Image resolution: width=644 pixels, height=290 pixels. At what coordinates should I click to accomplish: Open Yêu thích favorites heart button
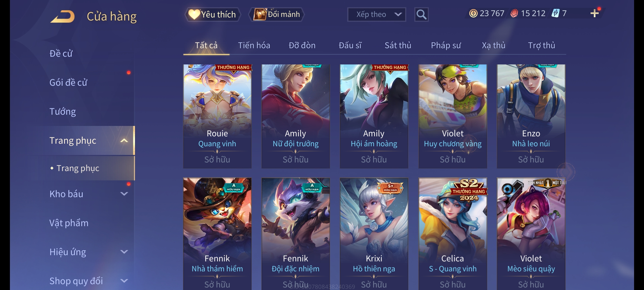click(x=213, y=15)
